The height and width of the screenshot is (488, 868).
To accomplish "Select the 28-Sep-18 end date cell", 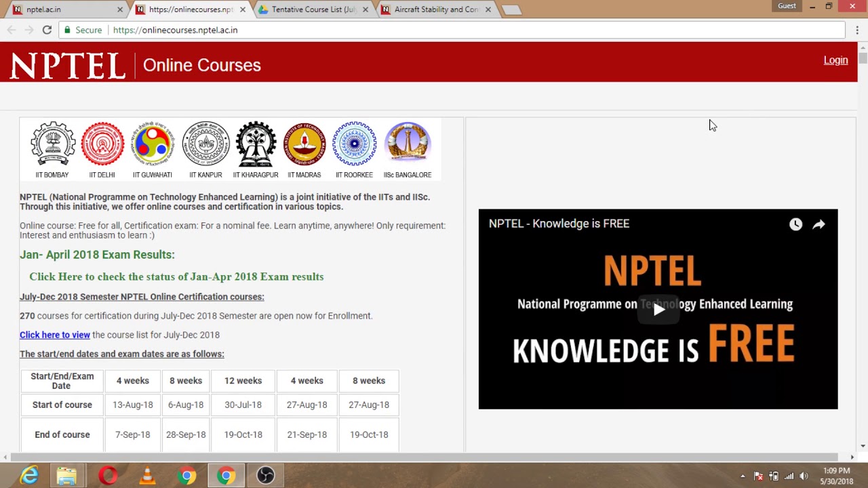I will [x=186, y=434].
